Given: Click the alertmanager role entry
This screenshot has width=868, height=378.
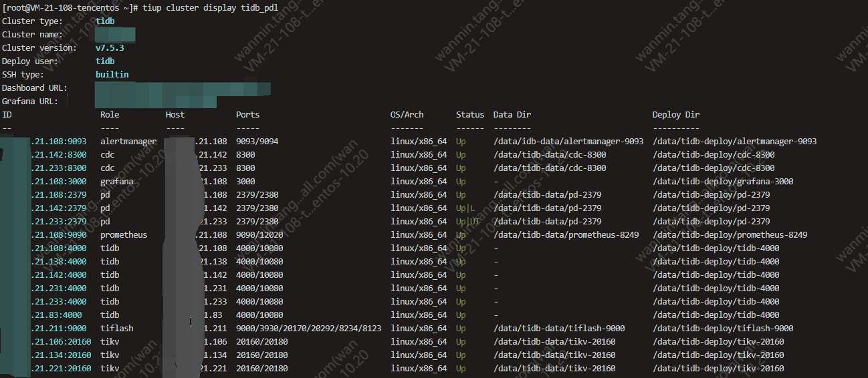Looking at the screenshot, I should coord(128,142).
